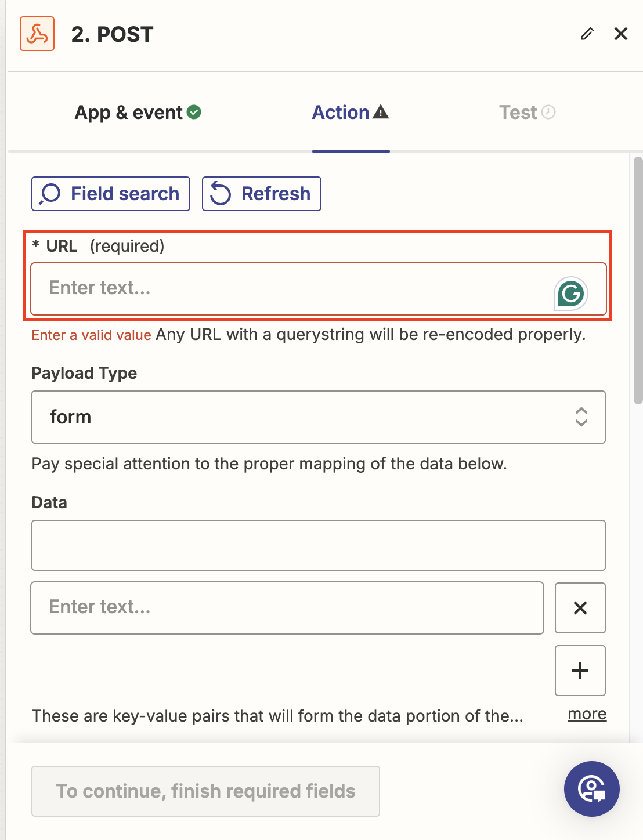Image resolution: width=643 pixels, height=840 pixels.
Task: Click the Data value Enter text field
Action: pyautogui.click(x=287, y=607)
